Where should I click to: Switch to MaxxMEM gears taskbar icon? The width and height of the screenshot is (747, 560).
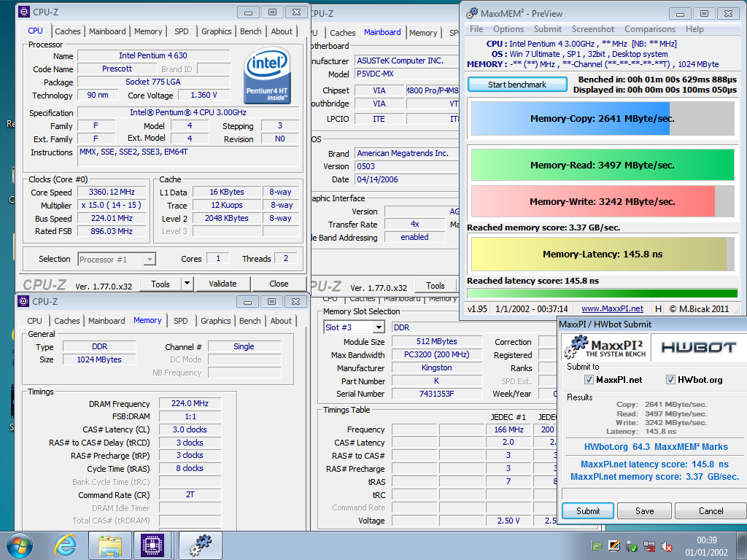200,545
